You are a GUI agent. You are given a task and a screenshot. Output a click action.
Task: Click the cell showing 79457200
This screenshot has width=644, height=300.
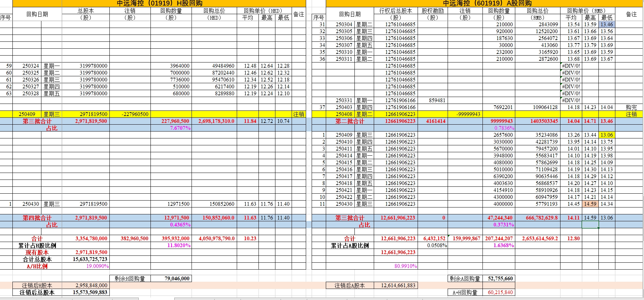coord(538,149)
